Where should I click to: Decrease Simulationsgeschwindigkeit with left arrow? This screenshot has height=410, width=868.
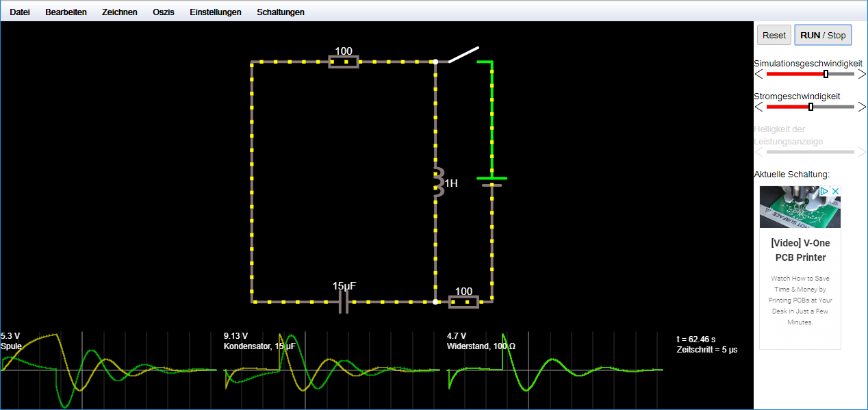click(x=758, y=74)
